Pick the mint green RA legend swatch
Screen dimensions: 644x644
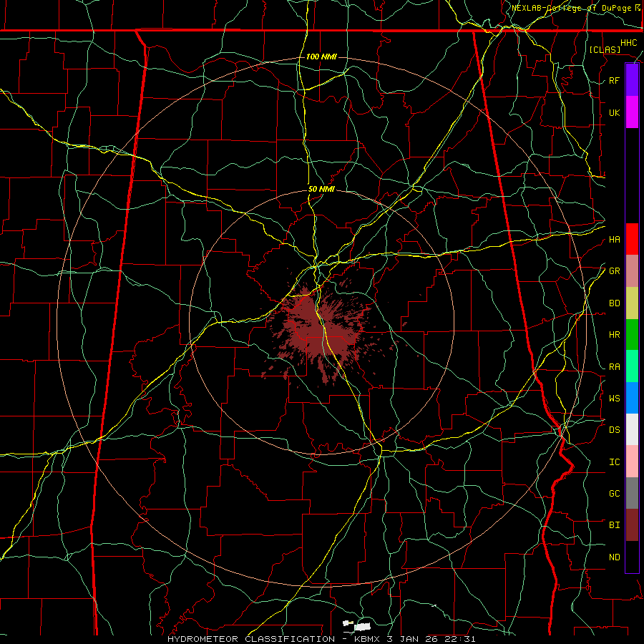tap(632, 366)
